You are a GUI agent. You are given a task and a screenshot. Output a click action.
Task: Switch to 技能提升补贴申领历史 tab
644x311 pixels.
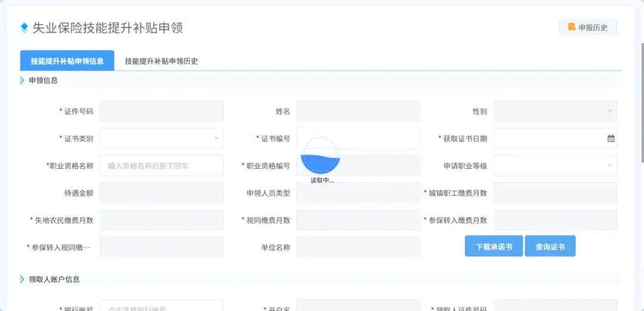(162, 61)
